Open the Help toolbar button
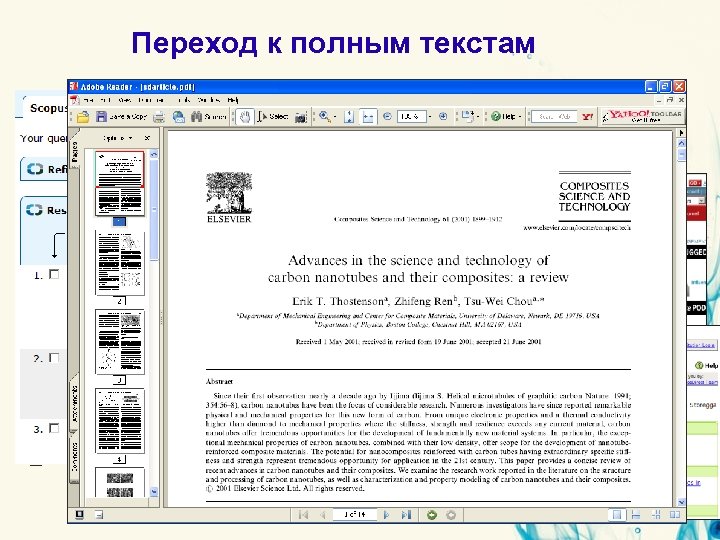The image size is (720, 540). pyautogui.click(x=503, y=117)
